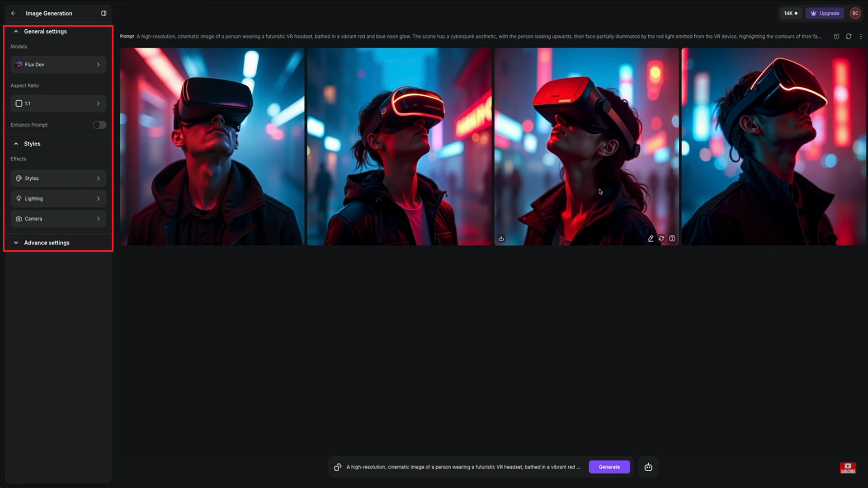Click the text prompt icon on third image

pyautogui.click(x=672, y=238)
